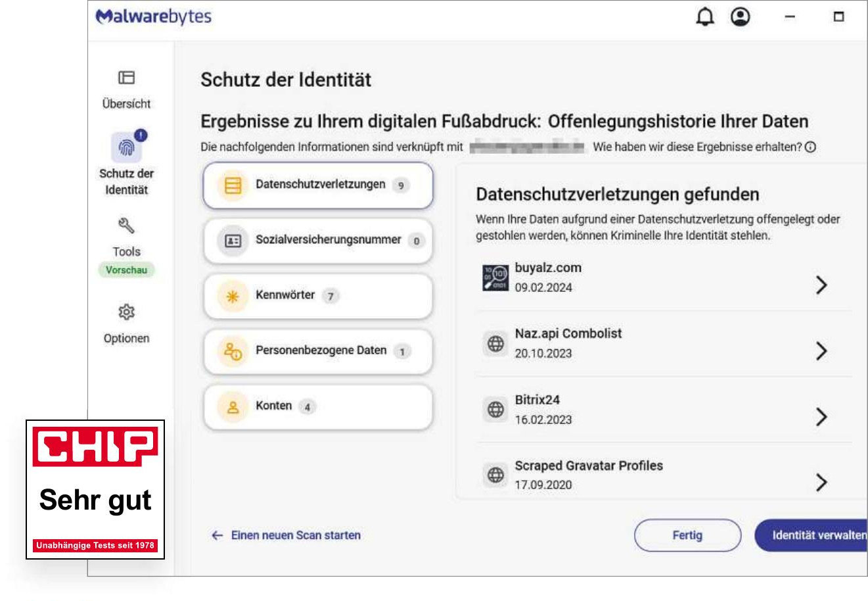Click the date 17.09.2020
868x601 pixels.
coord(543,485)
